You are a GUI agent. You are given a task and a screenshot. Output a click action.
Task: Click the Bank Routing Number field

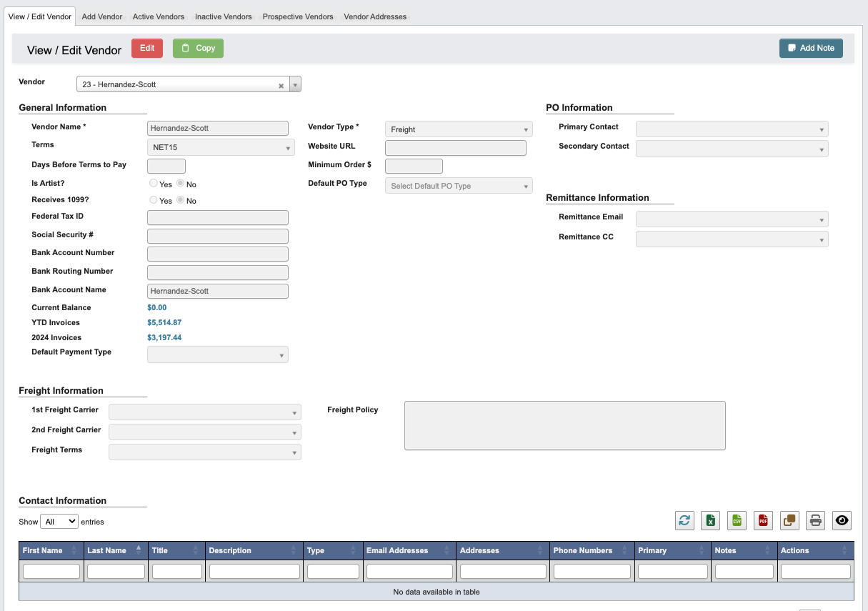click(x=218, y=273)
